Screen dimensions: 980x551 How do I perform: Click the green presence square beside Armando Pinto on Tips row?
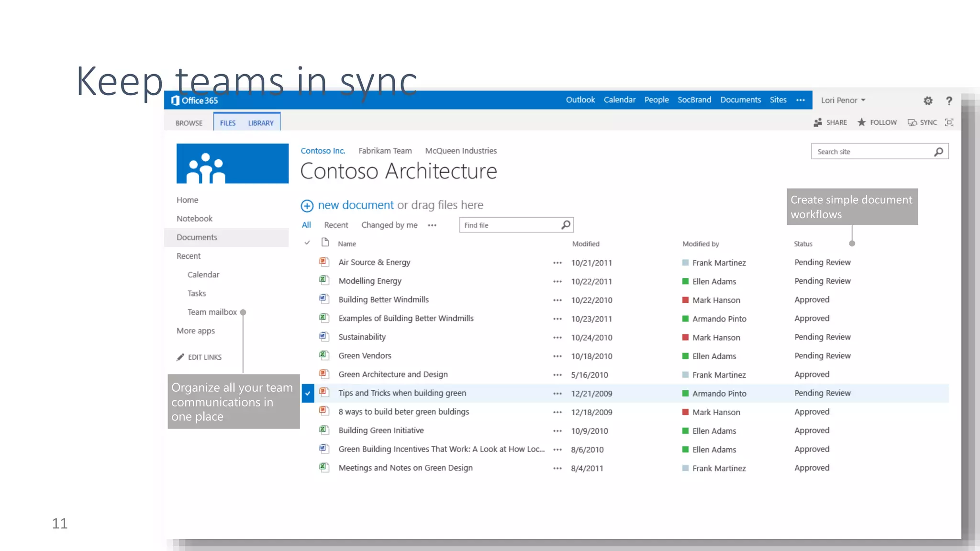pos(685,394)
